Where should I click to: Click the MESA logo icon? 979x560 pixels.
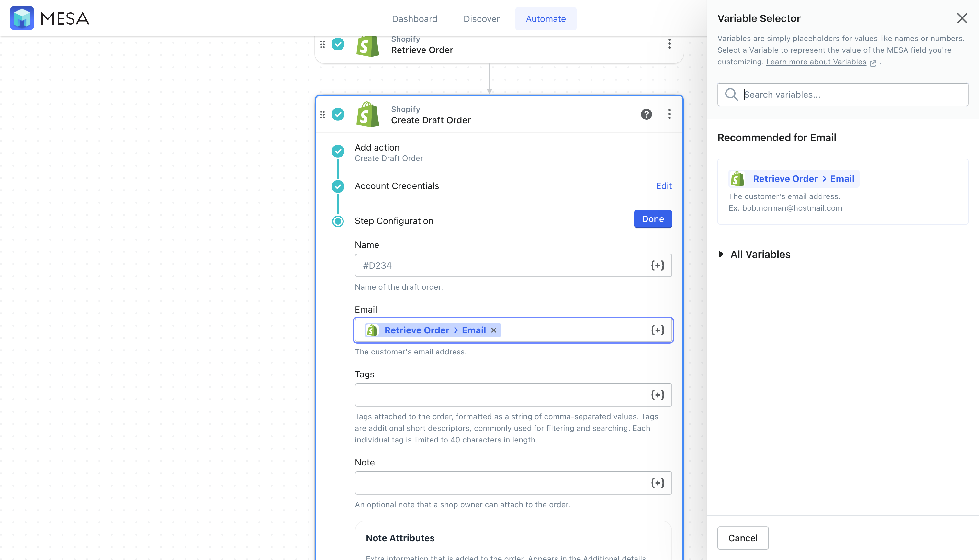[x=22, y=18]
